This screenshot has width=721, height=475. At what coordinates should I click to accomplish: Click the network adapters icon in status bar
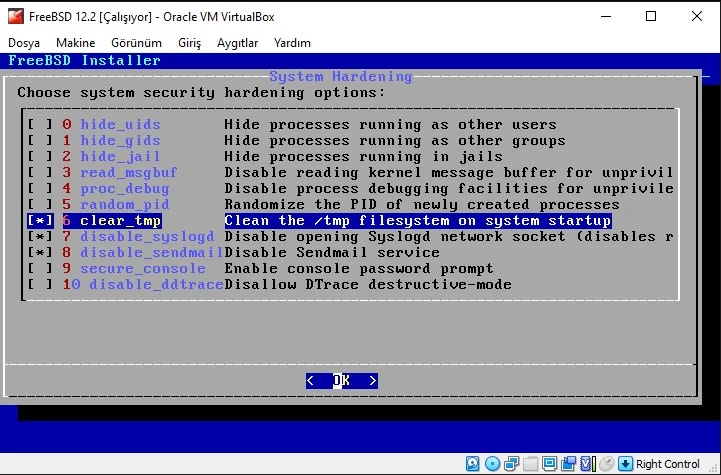pyautogui.click(x=511, y=464)
